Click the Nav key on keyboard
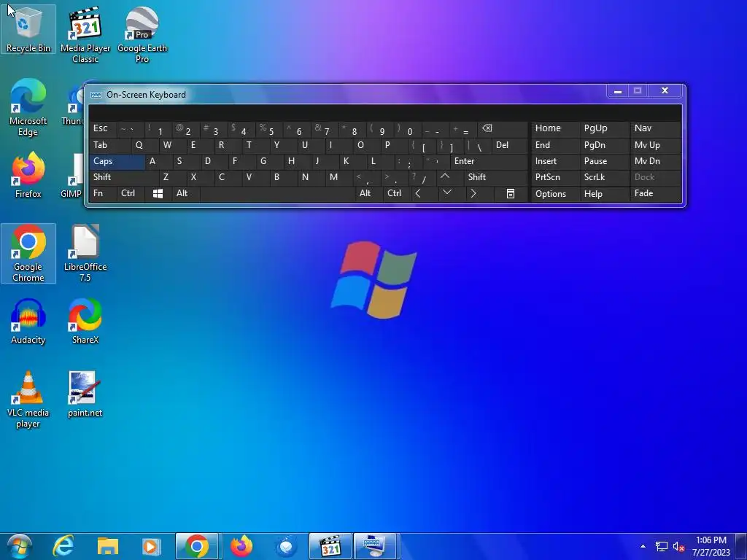The image size is (747, 560). click(656, 128)
